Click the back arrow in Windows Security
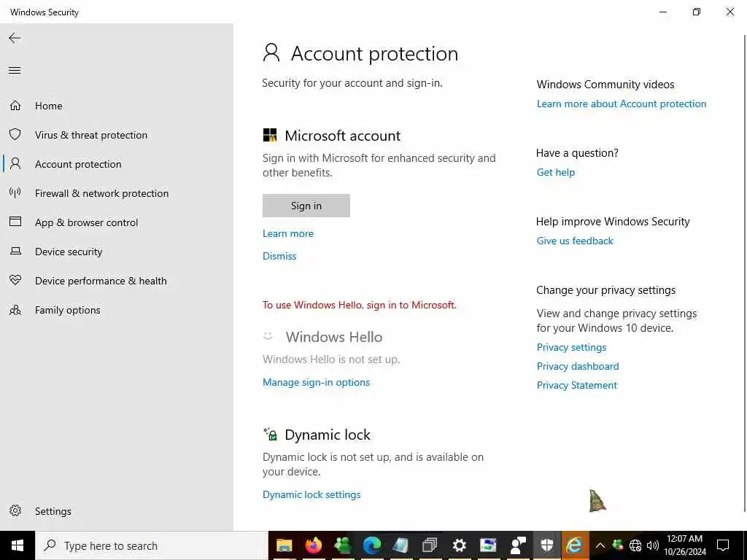 click(15, 38)
